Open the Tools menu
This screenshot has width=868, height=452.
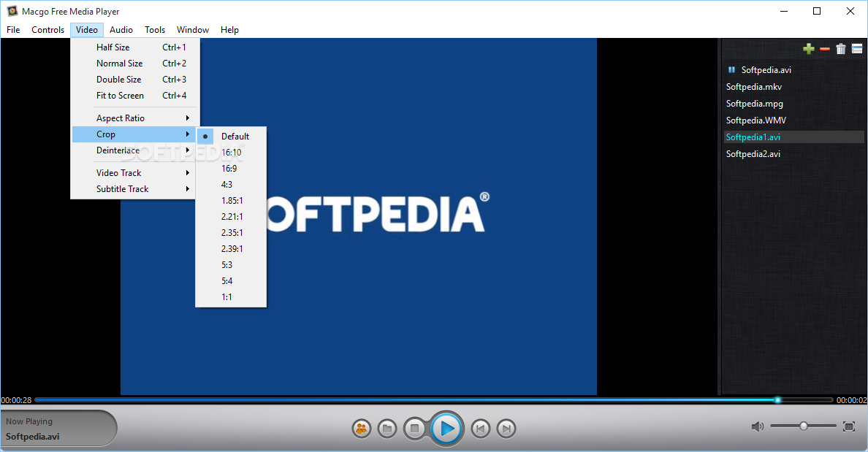(155, 30)
